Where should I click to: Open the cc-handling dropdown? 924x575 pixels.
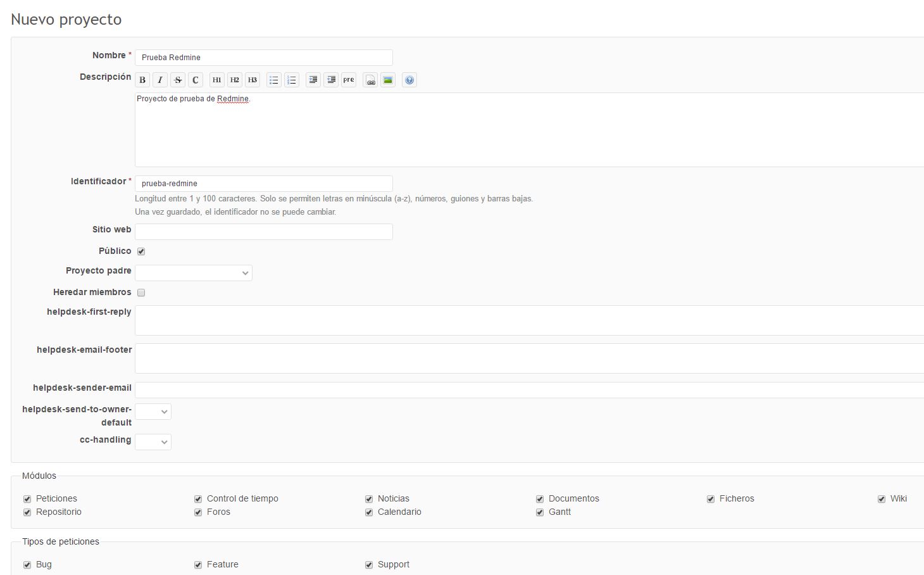coord(153,442)
